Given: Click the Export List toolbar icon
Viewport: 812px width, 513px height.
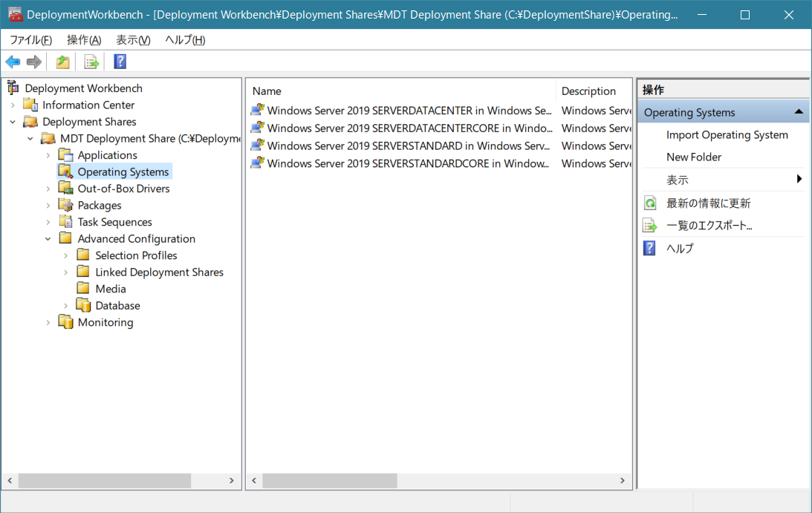Looking at the screenshot, I should pyautogui.click(x=91, y=62).
